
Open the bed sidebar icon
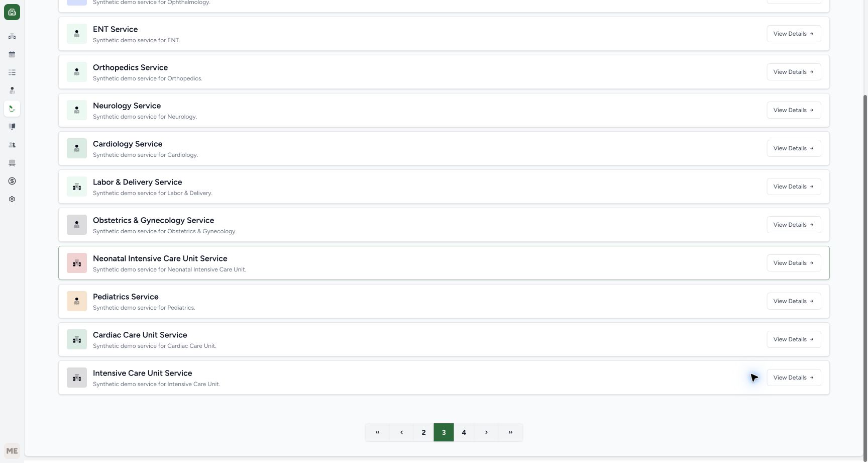pyautogui.click(x=12, y=163)
